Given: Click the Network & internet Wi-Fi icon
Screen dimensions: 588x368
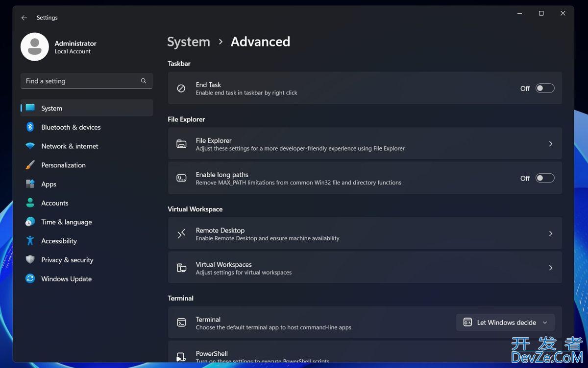Looking at the screenshot, I should [x=30, y=146].
